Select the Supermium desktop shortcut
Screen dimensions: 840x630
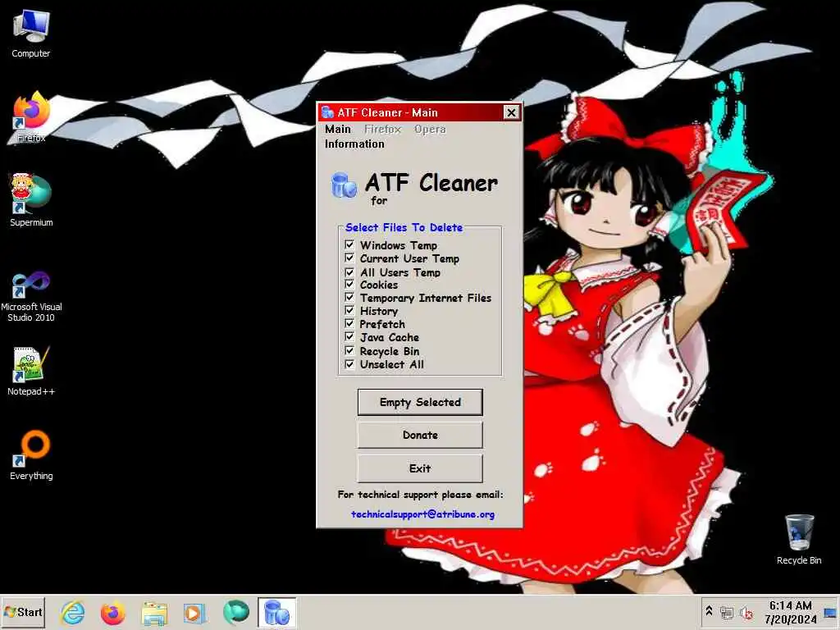[x=31, y=200]
